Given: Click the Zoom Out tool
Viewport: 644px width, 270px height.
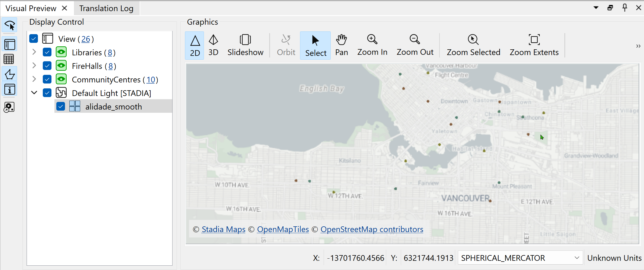Looking at the screenshot, I should tap(415, 46).
